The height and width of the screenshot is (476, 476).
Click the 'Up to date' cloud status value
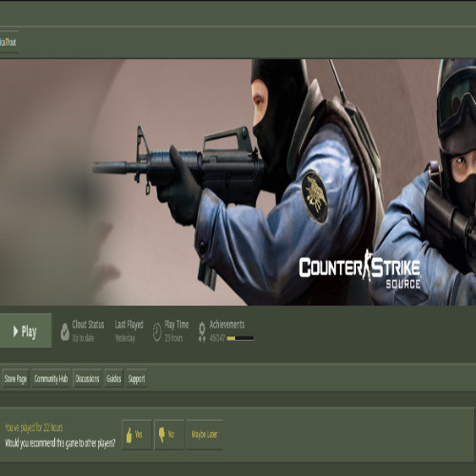[x=83, y=338]
